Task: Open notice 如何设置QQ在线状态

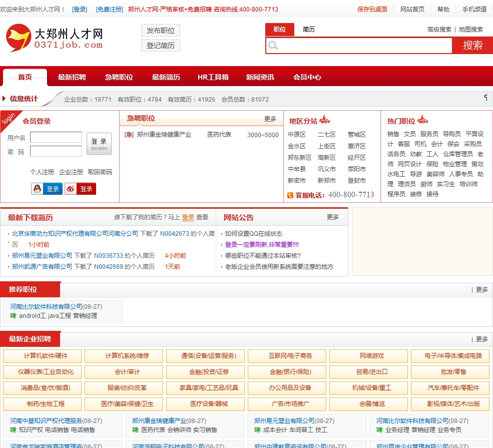Action: [x=253, y=234]
